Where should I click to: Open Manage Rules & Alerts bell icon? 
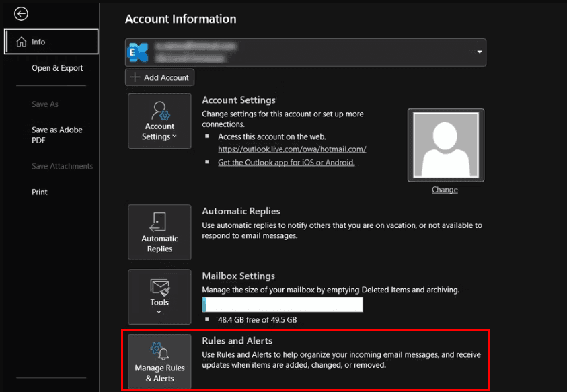pos(159,351)
